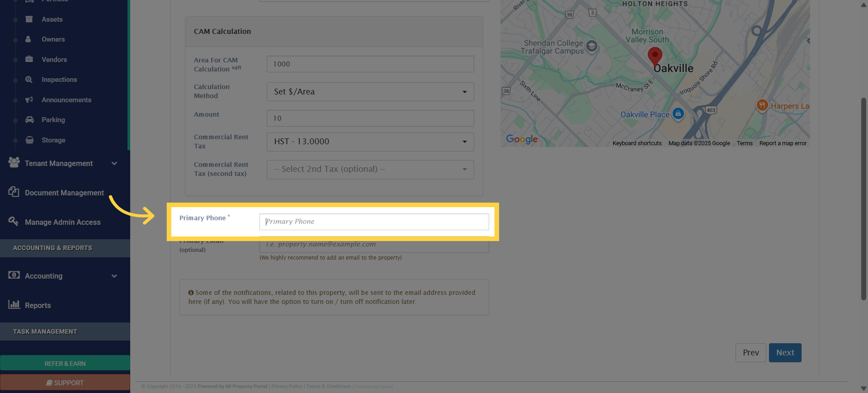Click the Storage basket icon

29,140
